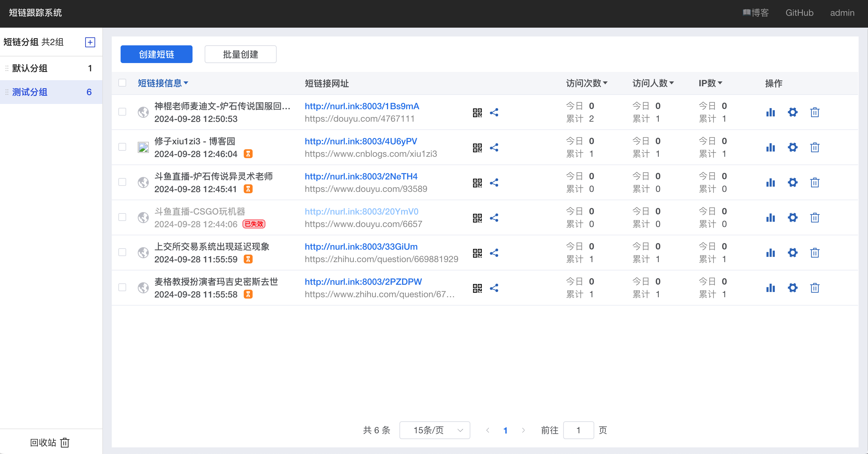This screenshot has width=868, height=454.
Task: Open the GitHub link in top bar
Action: (x=799, y=13)
